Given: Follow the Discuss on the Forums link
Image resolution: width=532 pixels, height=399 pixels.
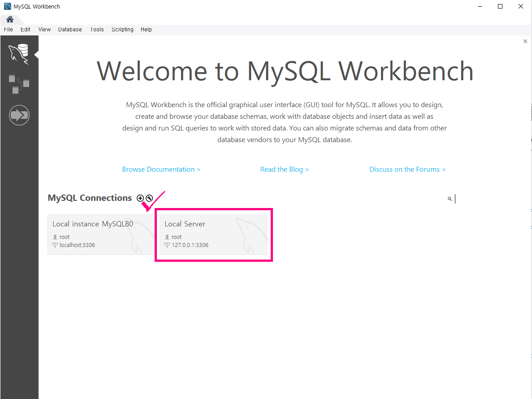Looking at the screenshot, I should (407, 169).
